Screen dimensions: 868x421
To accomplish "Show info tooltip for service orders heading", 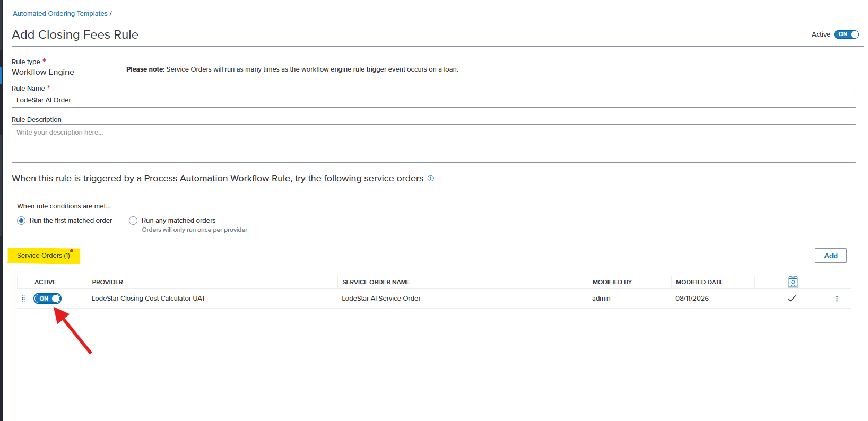I will coord(431,178).
